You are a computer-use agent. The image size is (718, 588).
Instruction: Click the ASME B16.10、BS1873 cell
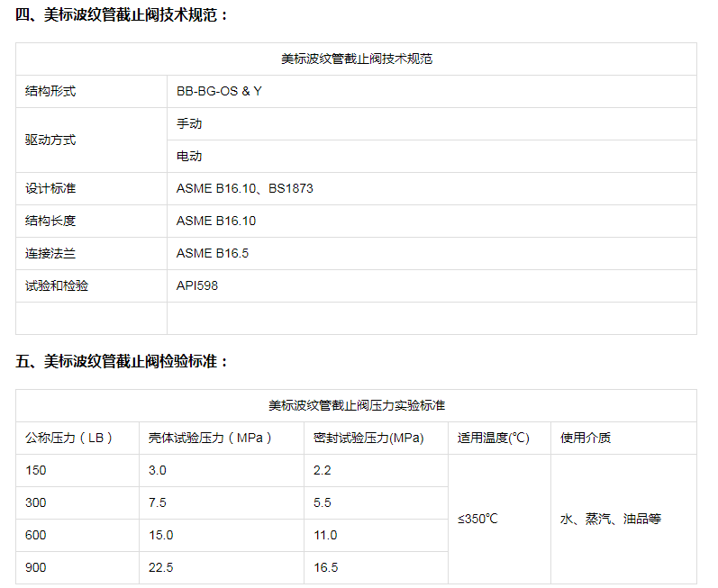[244, 189]
